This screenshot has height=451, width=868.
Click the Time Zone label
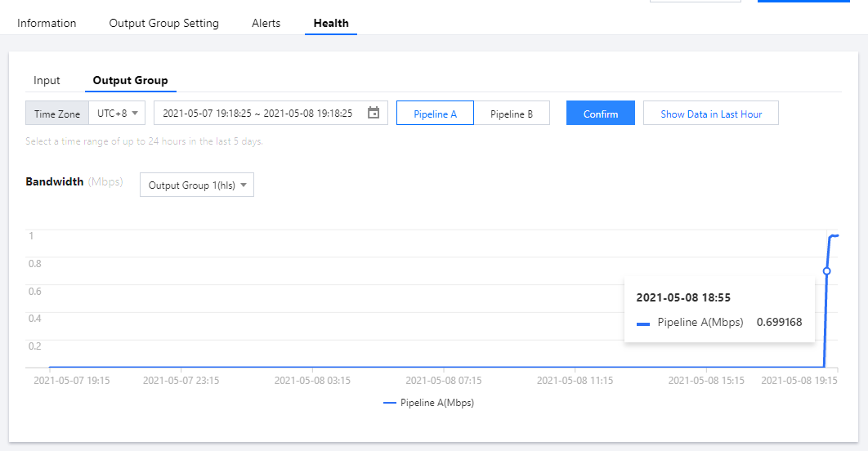tap(56, 114)
